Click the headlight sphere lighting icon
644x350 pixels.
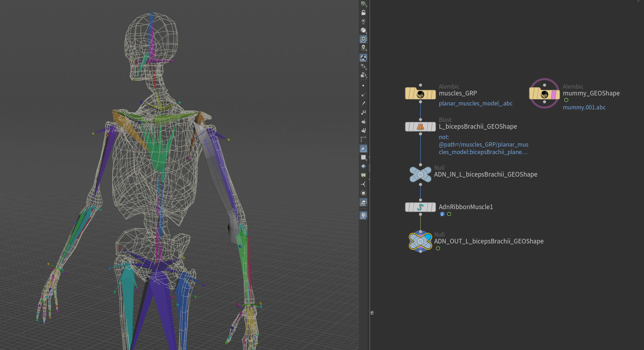[363, 30]
